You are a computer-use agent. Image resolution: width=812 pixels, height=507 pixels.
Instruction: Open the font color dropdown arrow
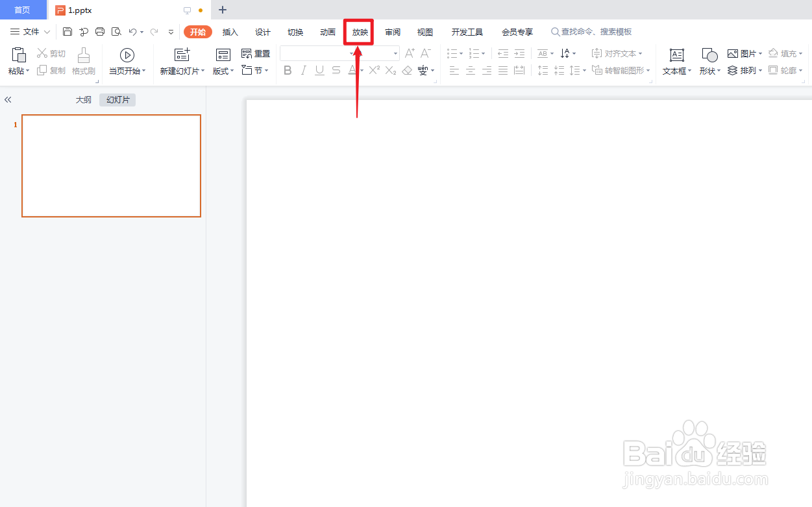coord(362,70)
